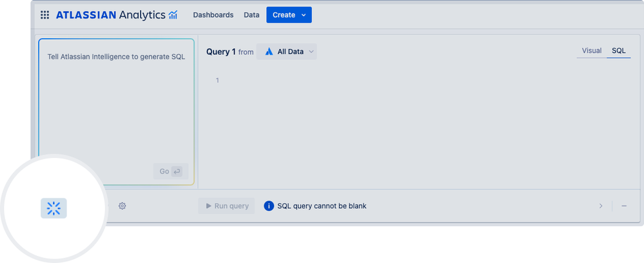The width and height of the screenshot is (644, 263).
Task: Open the Data menu item
Action: click(251, 15)
